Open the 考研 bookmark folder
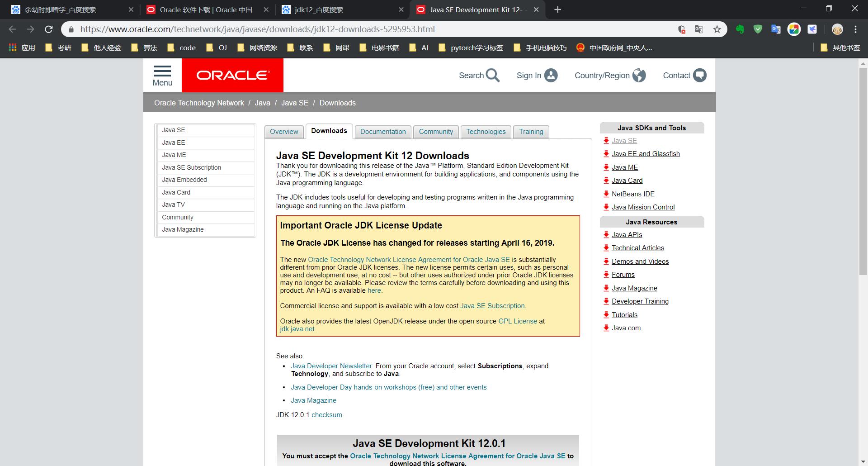868x466 pixels. (58, 48)
